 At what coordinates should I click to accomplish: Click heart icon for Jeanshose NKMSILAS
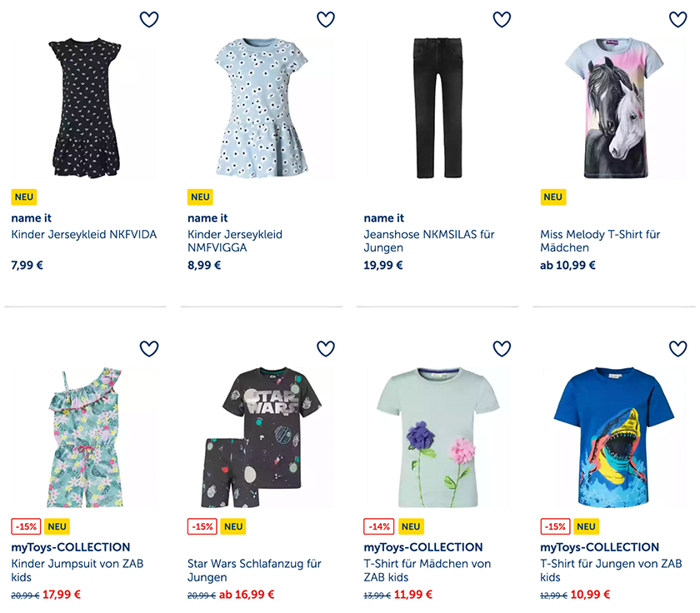tap(502, 19)
